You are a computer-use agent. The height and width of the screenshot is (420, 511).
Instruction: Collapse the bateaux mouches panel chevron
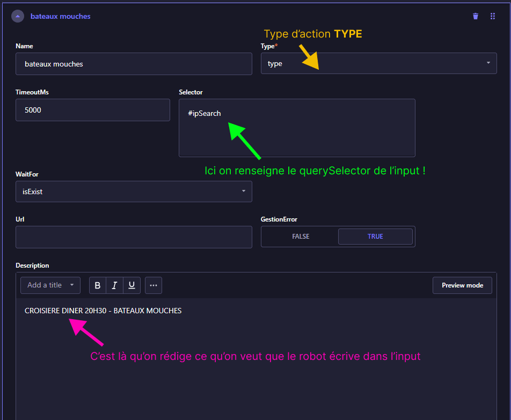tap(18, 17)
